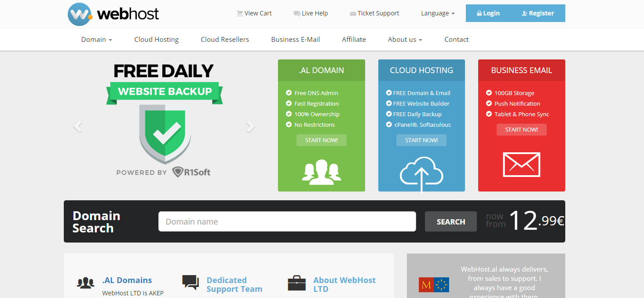Click the 12.99€ price text
644x298 pixels.
coord(537,221)
